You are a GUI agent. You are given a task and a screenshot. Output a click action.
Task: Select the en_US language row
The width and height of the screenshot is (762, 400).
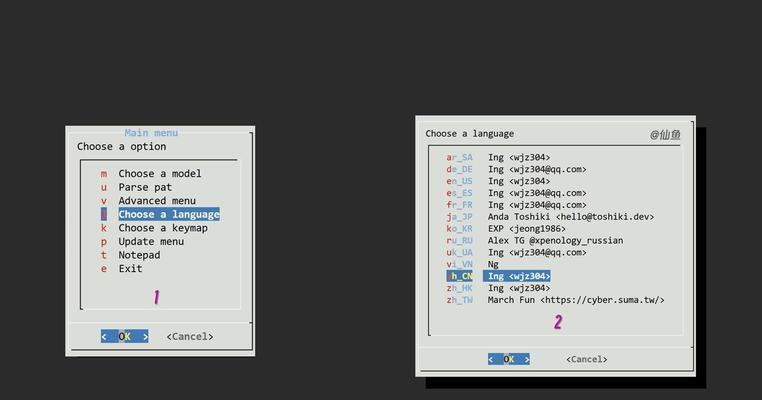498,181
